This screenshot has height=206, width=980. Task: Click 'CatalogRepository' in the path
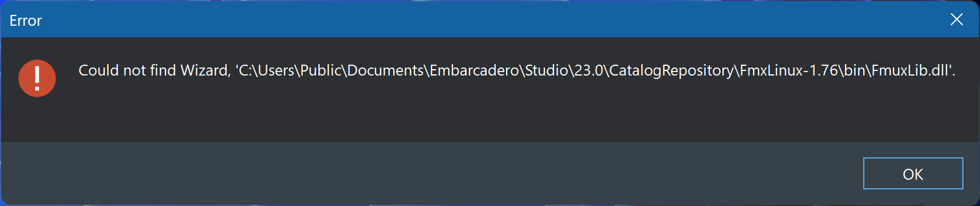coord(671,70)
